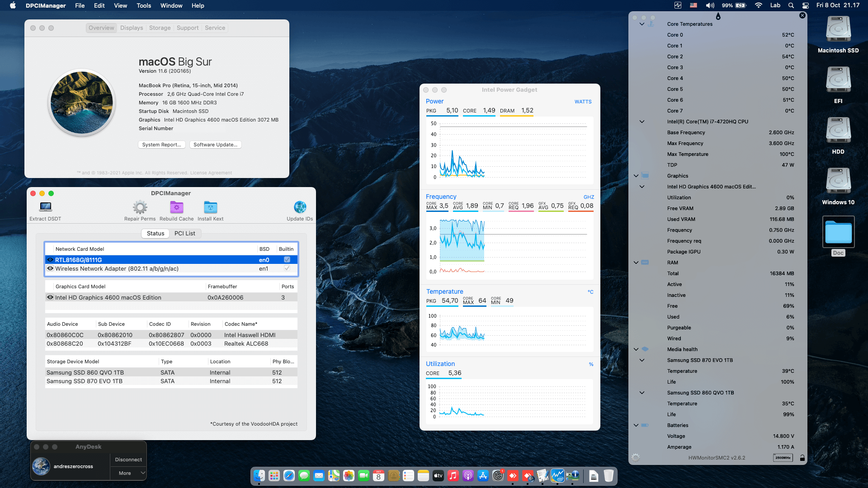868x488 pixels.
Task: Open Music app in the Dock
Action: (453, 475)
